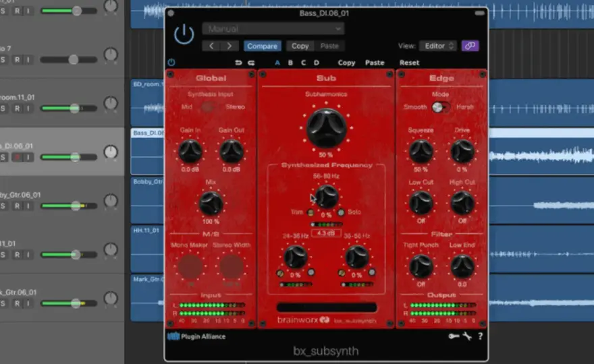Click the small blue plugin power icon

point(171,63)
